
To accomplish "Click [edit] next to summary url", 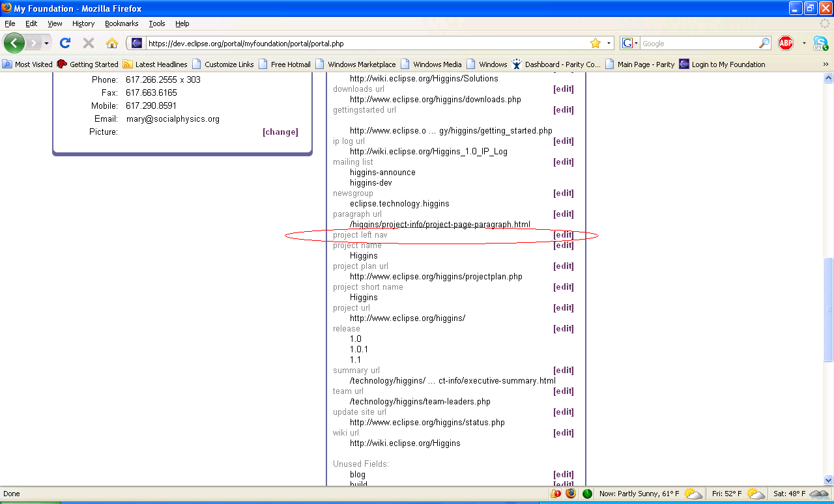I will coord(564,371).
